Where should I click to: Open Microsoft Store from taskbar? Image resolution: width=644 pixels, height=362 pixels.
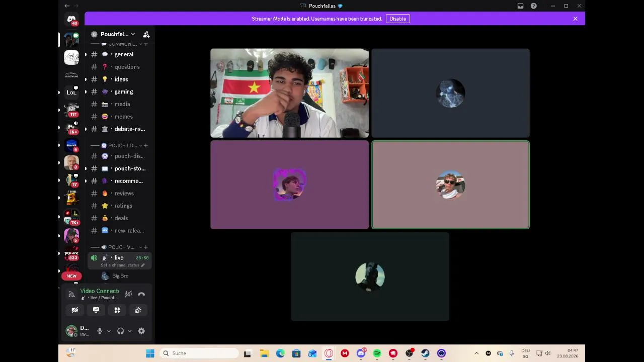tap(296, 353)
